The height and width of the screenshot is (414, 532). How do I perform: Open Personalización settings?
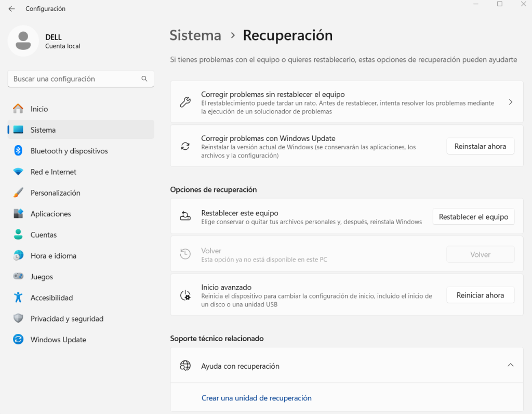click(81, 192)
